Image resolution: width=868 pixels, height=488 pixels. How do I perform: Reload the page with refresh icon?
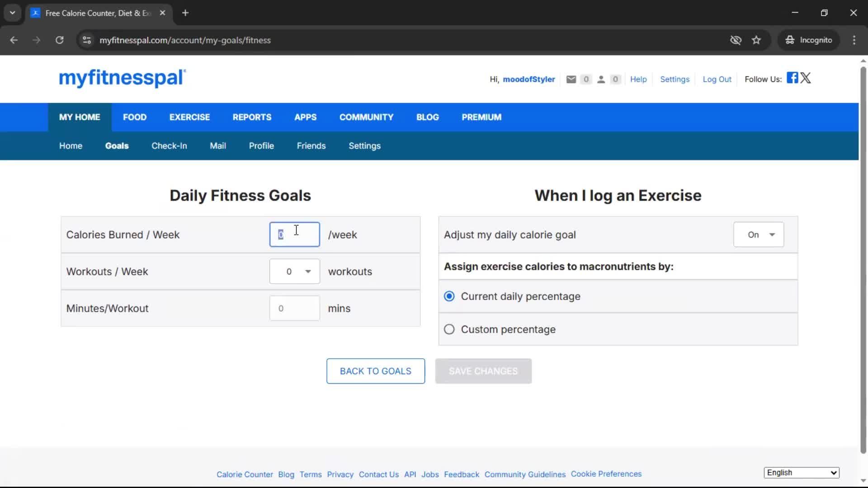coord(60,40)
